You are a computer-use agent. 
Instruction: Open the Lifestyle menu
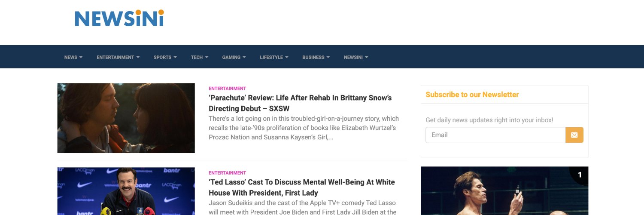[x=274, y=57]
